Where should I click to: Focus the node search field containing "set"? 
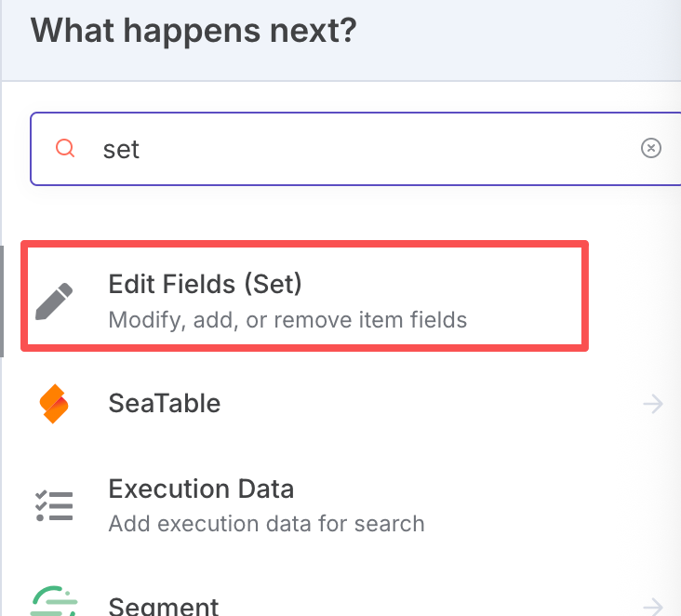pyautogui.click(x=355, y=149)
